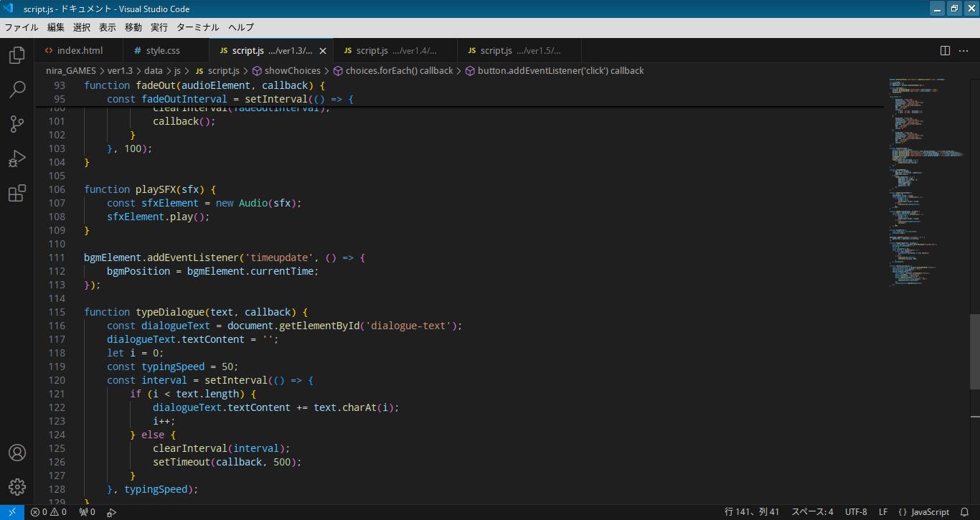The image size is (980, 520).
Task: Switch to the style.css tab
Action: pos(163,50)
